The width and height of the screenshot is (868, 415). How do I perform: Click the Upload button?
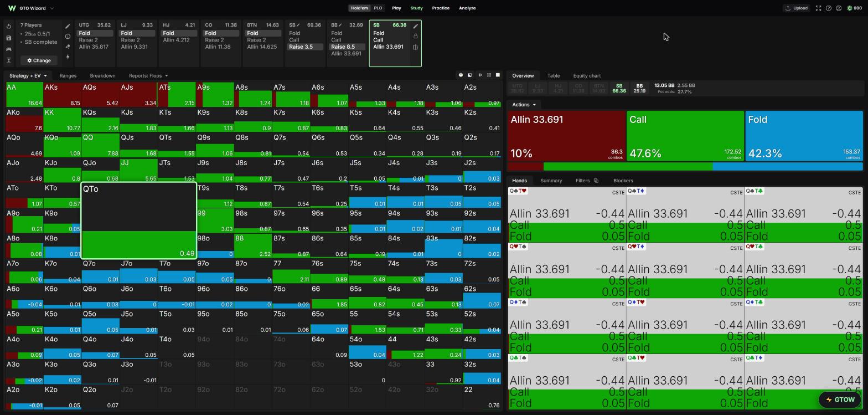point(797,8)
